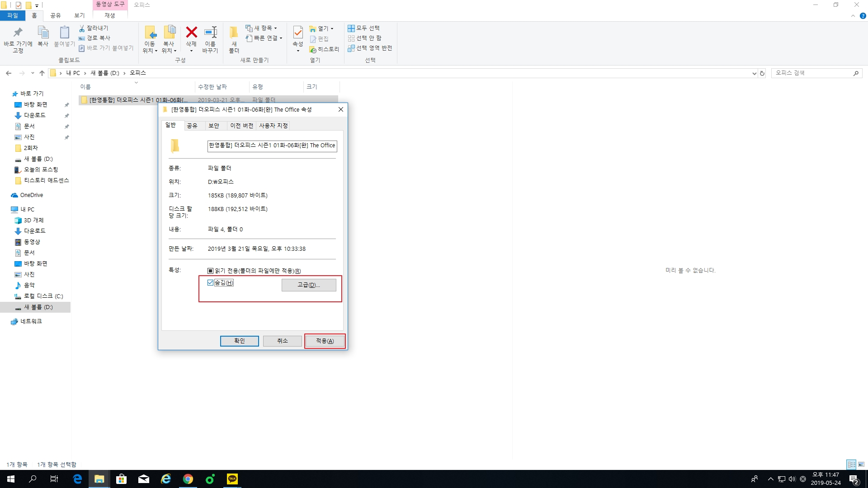Click Select All (모두 선택) icon
Image resolution: width=868 pixels, height=488 pixels.
click(351, 28)
